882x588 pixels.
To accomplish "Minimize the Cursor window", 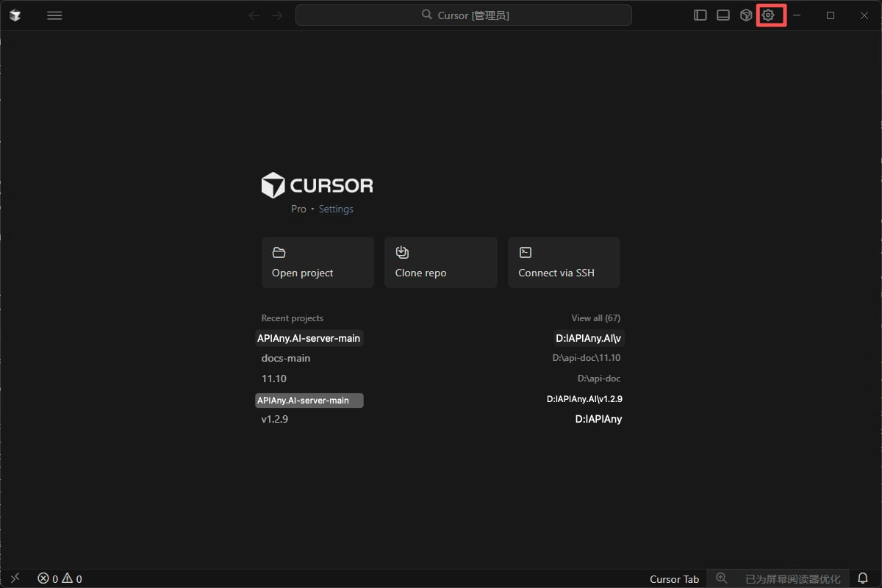I will 797,15.
